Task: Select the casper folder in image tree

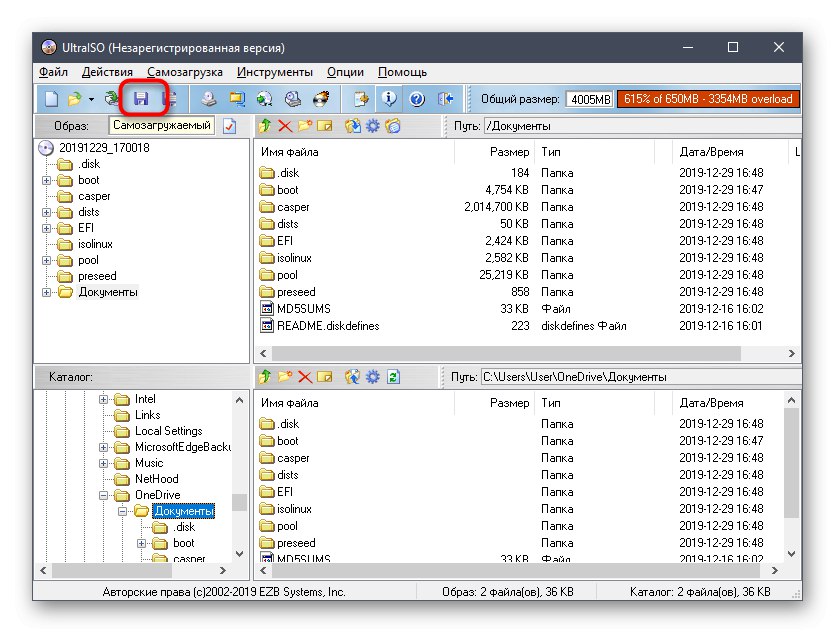Action: coord(94,196)
